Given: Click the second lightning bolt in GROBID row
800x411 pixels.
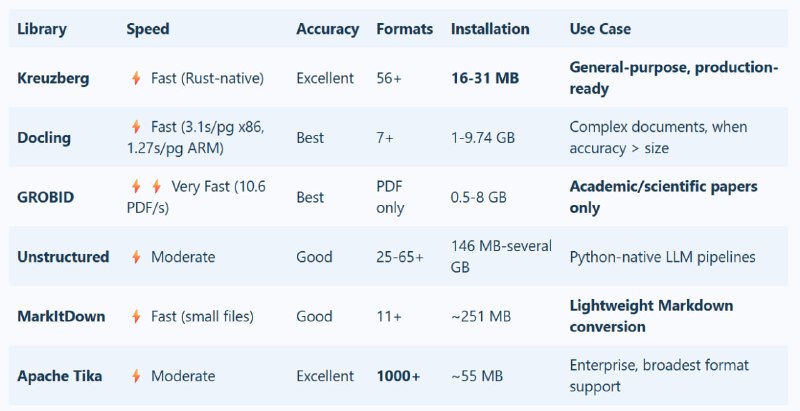Looking at the screenshot, I should 155,186.
